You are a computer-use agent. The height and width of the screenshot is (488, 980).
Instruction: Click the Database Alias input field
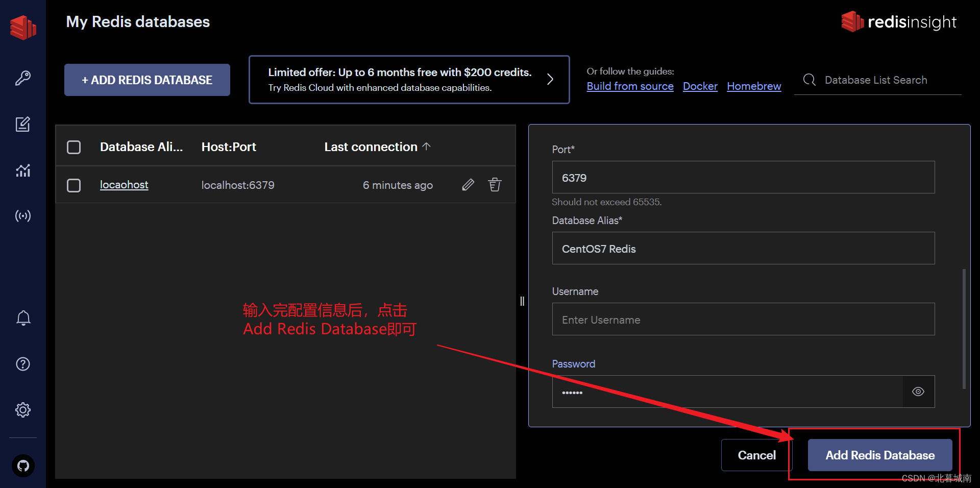[743, 248]
